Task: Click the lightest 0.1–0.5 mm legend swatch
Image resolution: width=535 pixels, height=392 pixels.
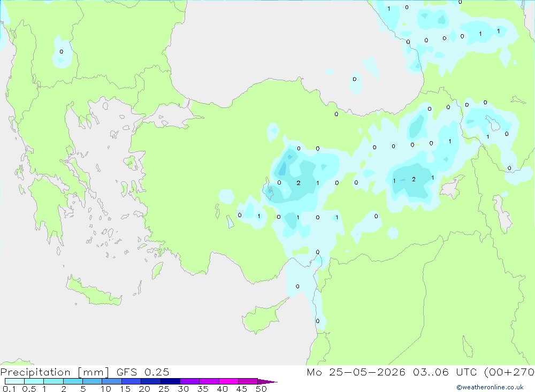Action: coord(14,381)
